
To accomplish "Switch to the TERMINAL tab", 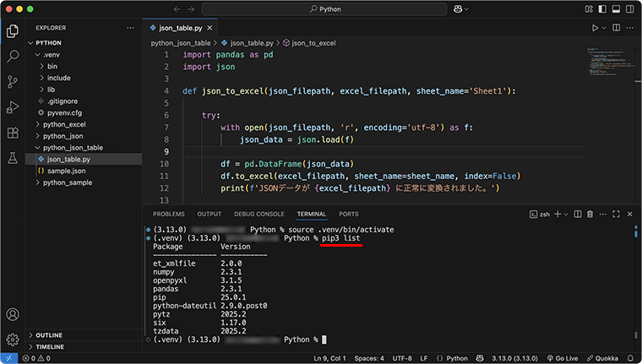I will (312, 215).
